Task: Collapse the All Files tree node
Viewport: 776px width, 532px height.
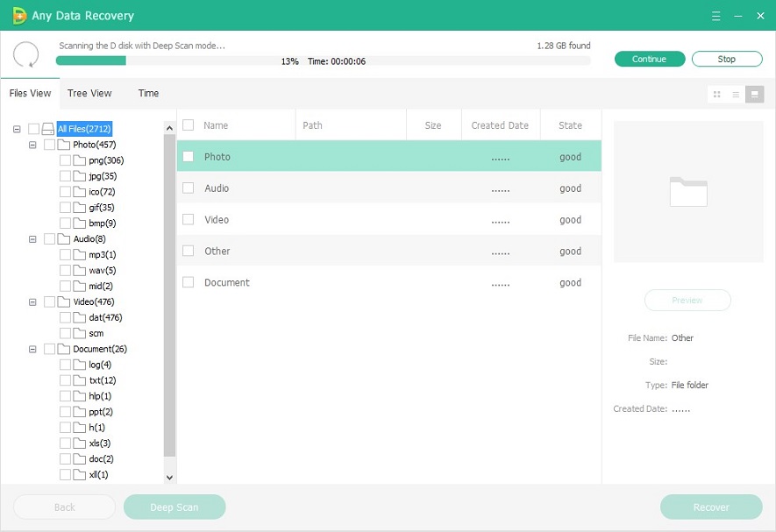Action: pos(17,129)
